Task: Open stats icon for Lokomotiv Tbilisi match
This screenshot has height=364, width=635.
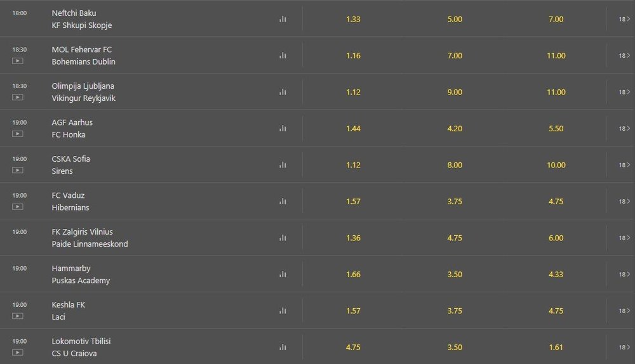Action: tap(283, 347)
